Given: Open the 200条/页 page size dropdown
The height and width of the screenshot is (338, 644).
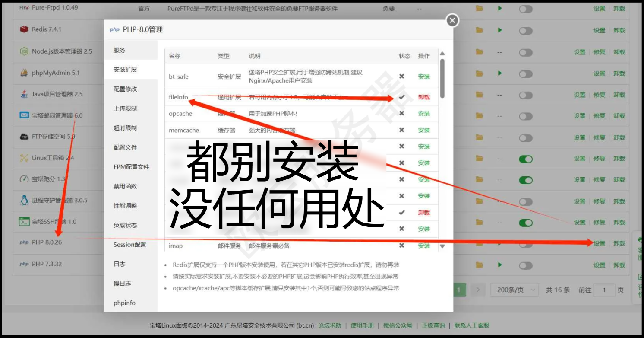Looking at the screenshot, I should click(x=515, y=290).
